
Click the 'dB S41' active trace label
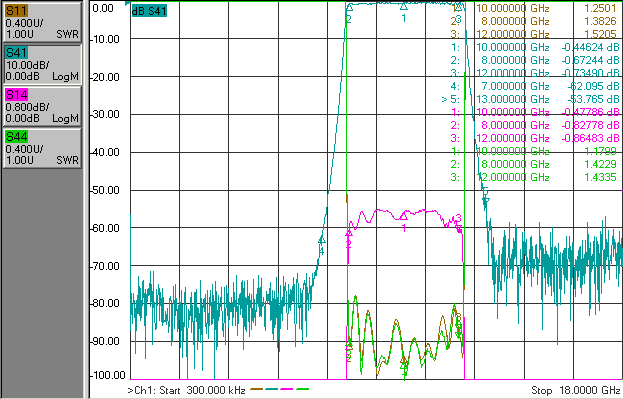click(x=149, y=11)
